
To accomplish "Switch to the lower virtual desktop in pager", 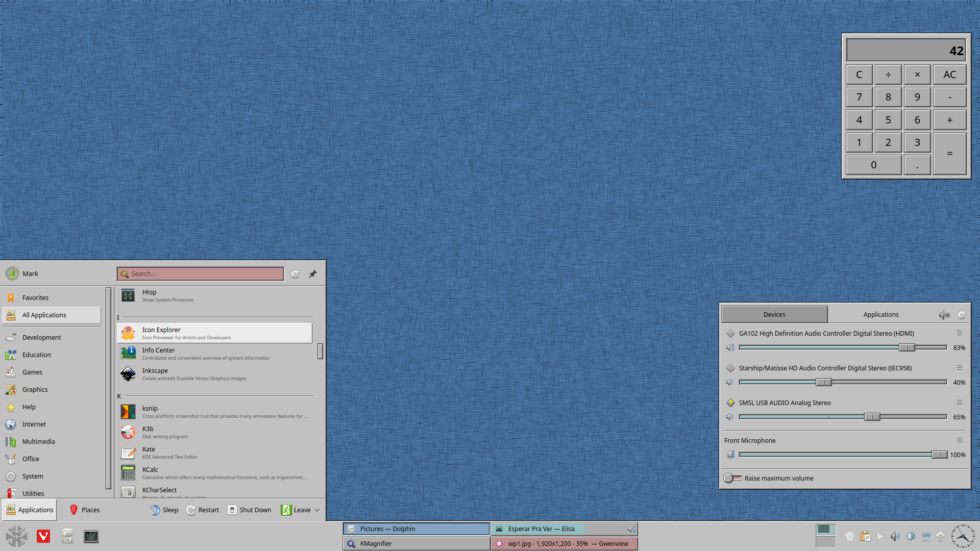I will [x=825, y=542].
